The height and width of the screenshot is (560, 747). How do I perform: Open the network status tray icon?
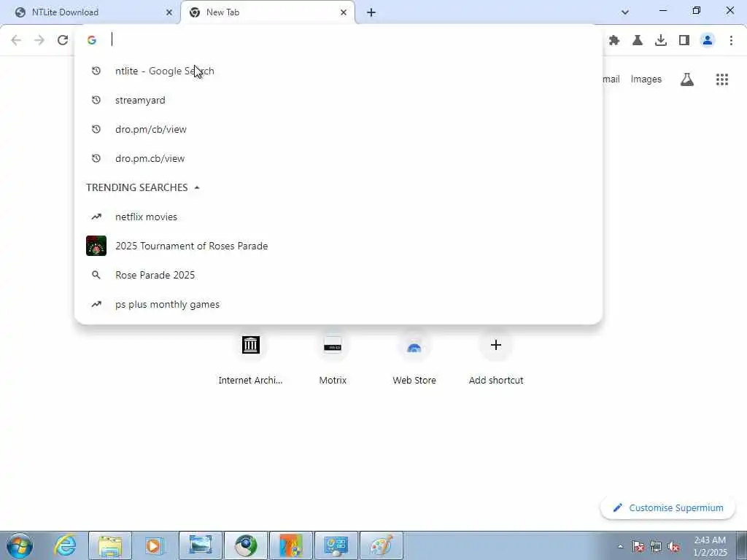pos(656,547)
